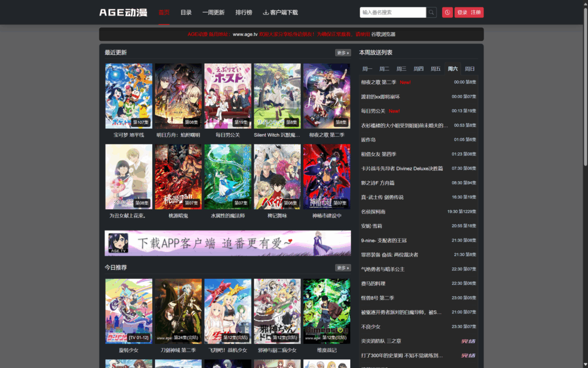Focus the 输入番名搜索 search field
Screen dimensions: 588x368
(x=393, y=13)
